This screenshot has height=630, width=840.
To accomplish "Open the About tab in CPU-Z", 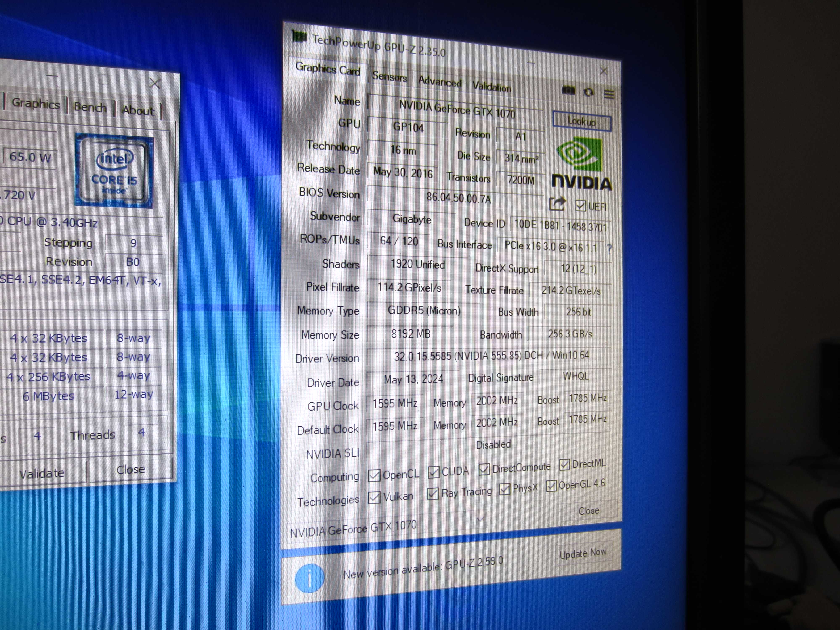I will click(138, 110).
